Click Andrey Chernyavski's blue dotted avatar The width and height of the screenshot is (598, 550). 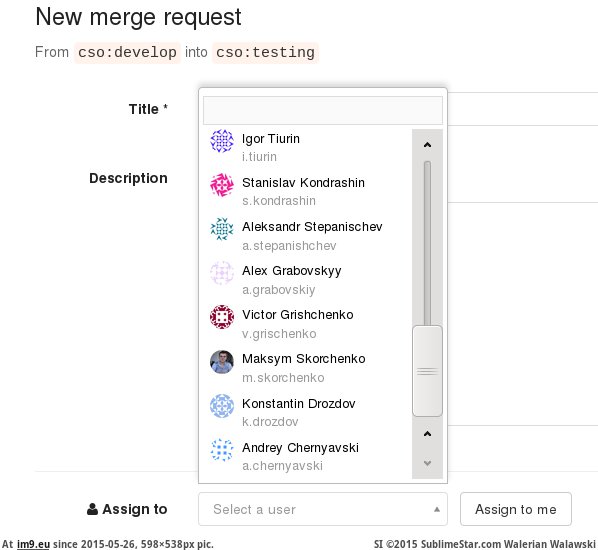pyautogui.click(x=222, y=450)
